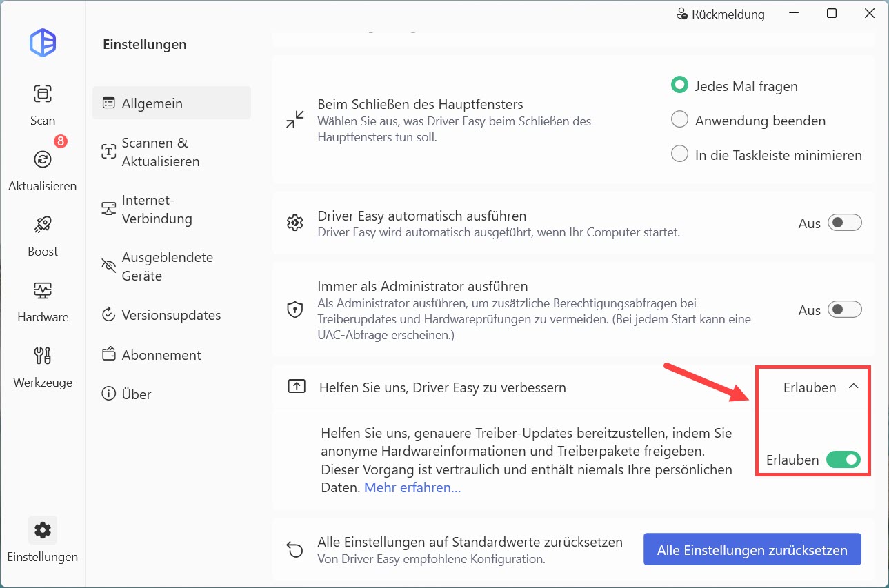Viewport: 889px width, 588px height.
Task: Click the Alle Einstellungen zurücksetzen button
Action: tap(752, 549)
